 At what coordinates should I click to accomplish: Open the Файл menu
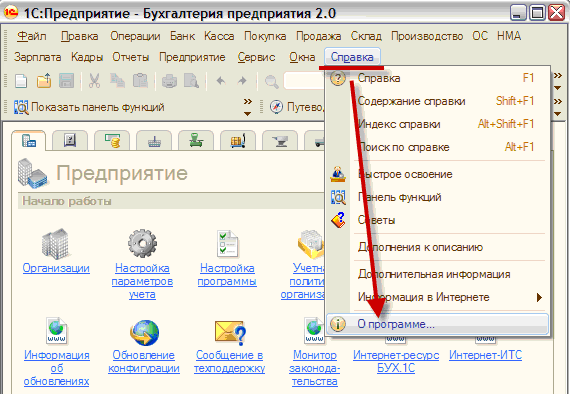(32, 36)
